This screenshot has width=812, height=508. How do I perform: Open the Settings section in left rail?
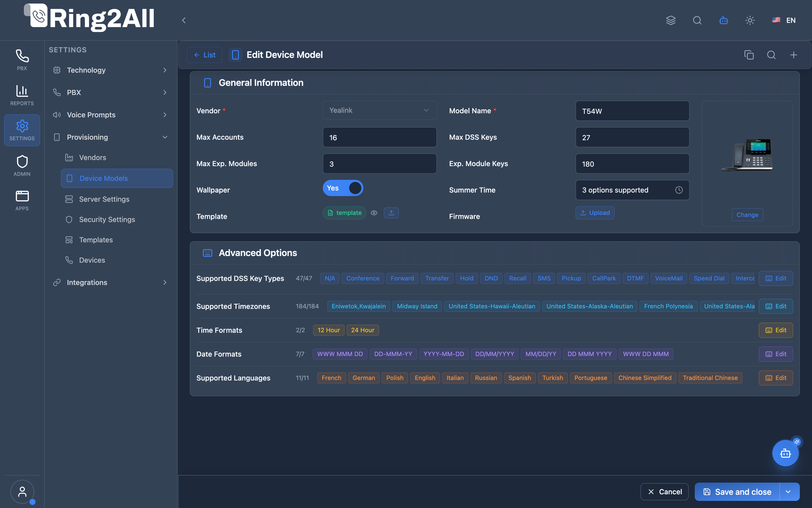tap(22, 130)
